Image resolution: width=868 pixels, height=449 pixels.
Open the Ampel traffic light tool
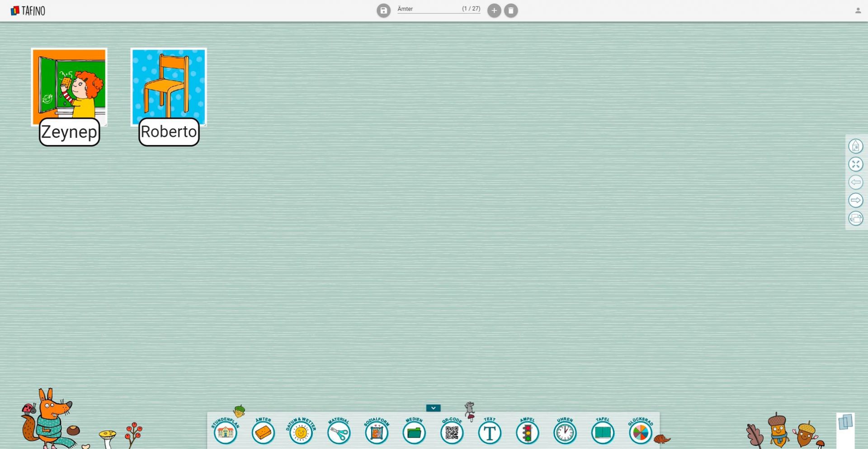pyautogui.click(x=527, y=432)
